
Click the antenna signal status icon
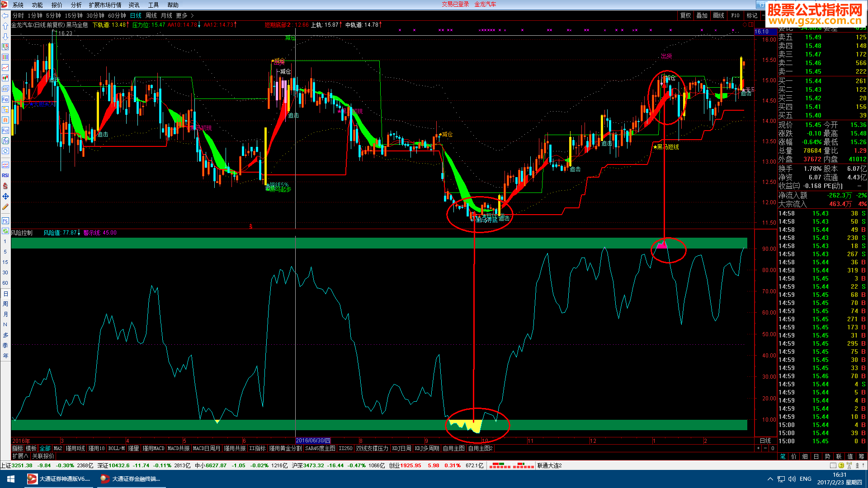pos(849,465)
